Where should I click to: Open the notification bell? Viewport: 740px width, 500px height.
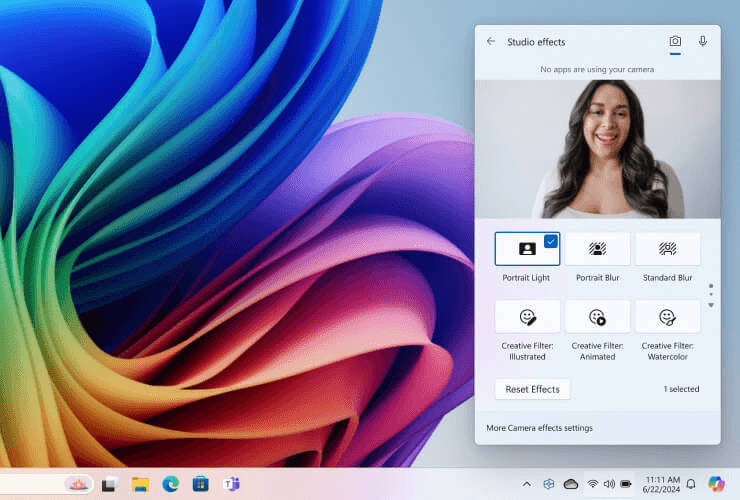click(691, 484)
